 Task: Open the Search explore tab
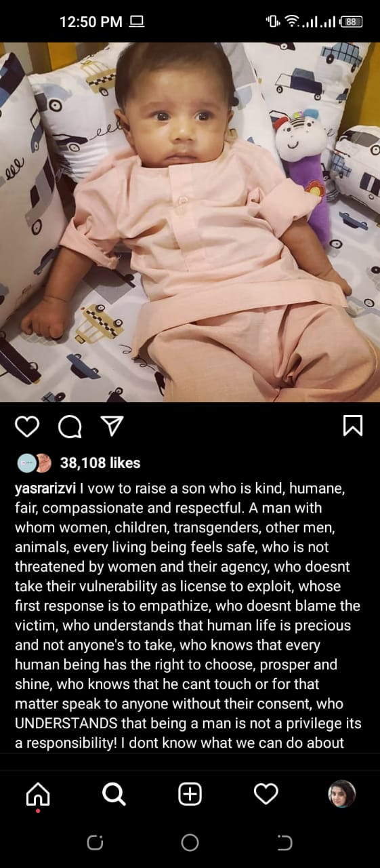[114, 794]
